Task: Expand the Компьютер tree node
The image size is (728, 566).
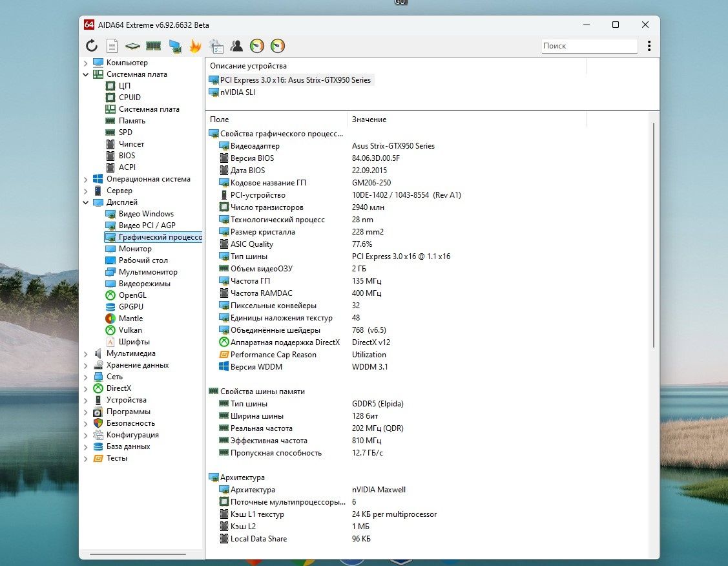Action: pyautogui.click(x=86, y=63)
